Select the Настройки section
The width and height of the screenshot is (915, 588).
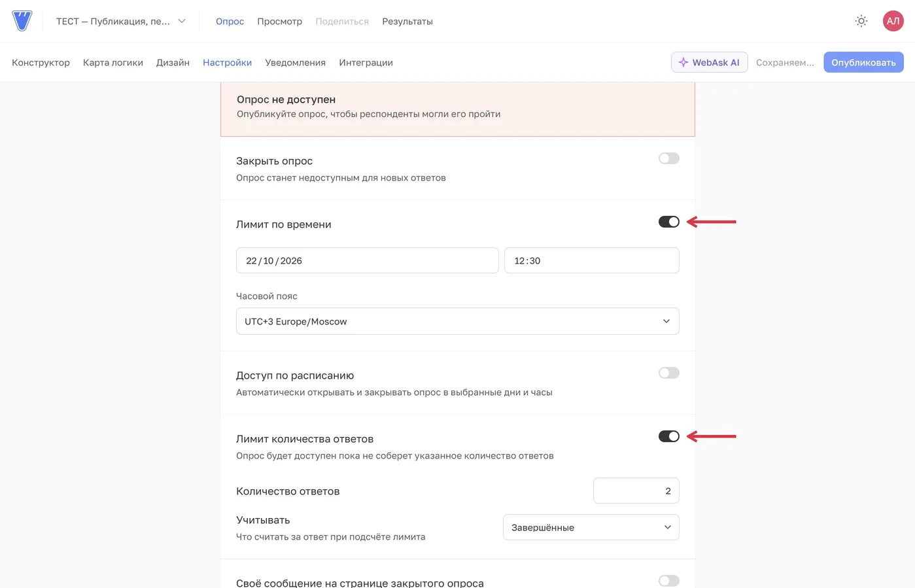click(227, 63)
